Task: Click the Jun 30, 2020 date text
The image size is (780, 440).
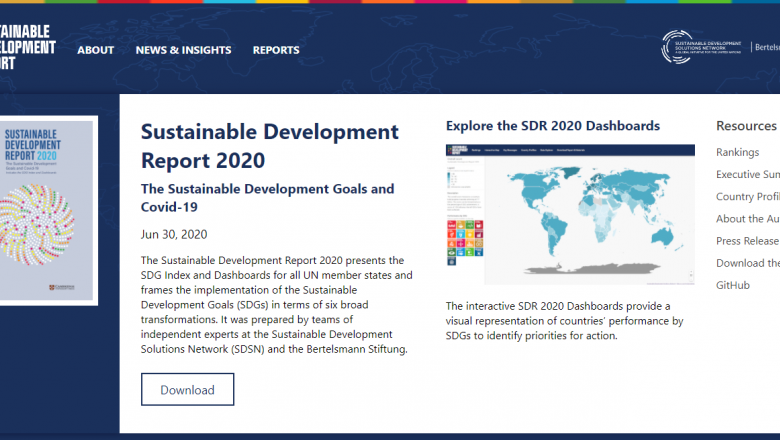Action: (174, 234)
